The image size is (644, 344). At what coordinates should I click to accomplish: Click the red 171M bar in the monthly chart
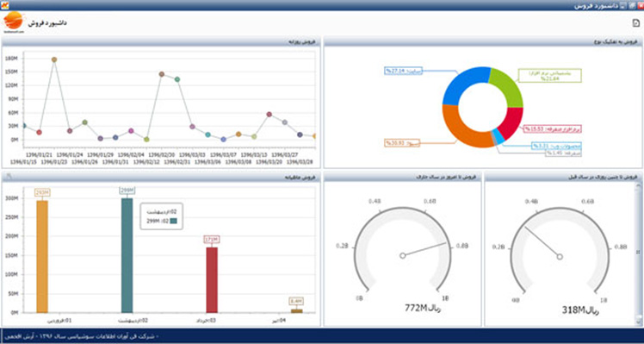(212, 280)
